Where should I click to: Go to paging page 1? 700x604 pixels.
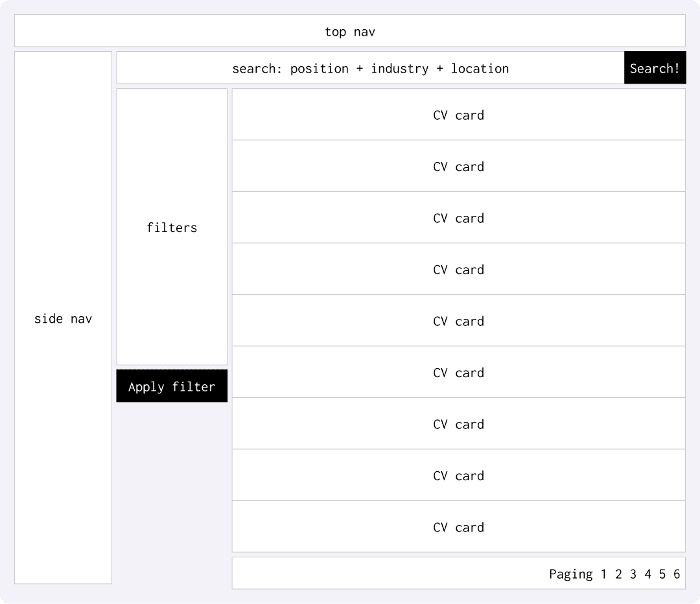pos(603,574)
